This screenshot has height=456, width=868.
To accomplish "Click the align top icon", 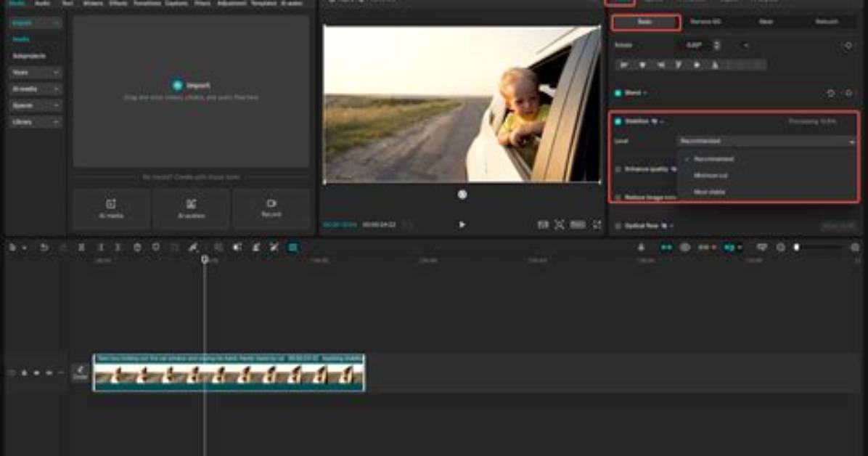I will tap(679, 65).
